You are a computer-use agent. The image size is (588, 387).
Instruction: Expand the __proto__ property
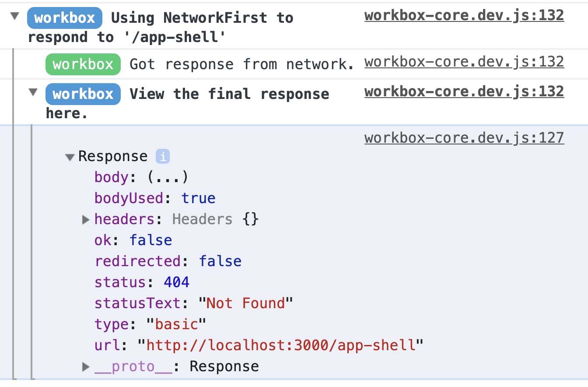click(x=86, y=366)
